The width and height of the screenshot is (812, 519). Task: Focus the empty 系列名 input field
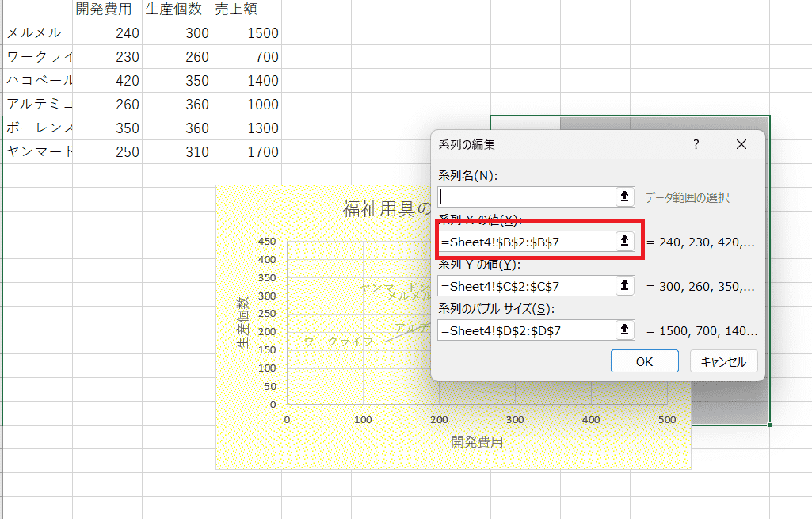526,197
